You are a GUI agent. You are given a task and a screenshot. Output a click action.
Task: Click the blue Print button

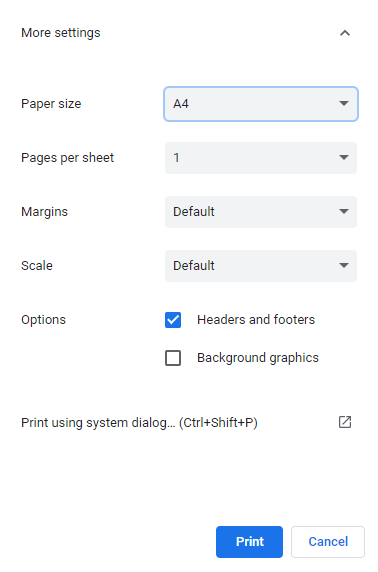click(249, 542)
